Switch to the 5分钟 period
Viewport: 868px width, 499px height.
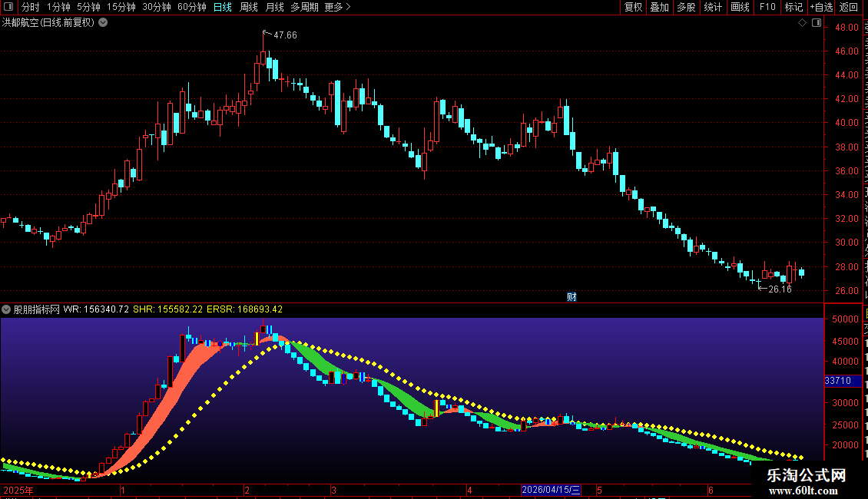pos(88,7)
